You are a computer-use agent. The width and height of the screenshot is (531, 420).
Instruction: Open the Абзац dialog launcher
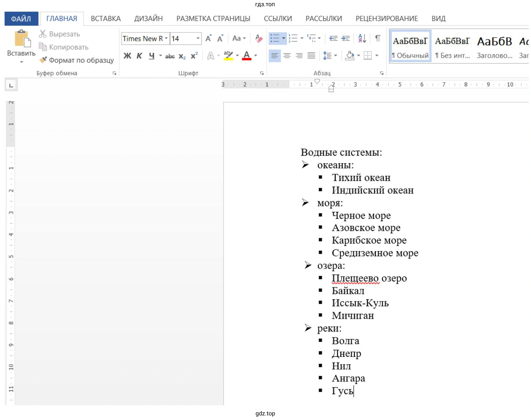[382, 73]
